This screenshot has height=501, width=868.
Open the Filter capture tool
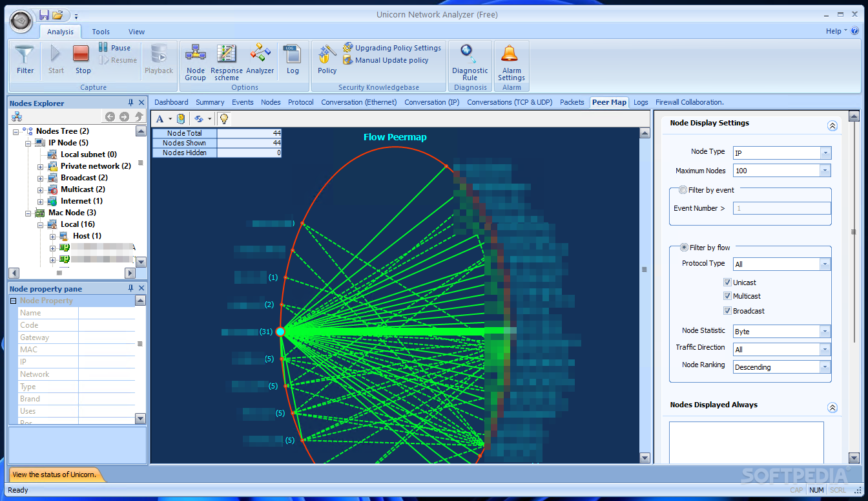pos(25,59)
